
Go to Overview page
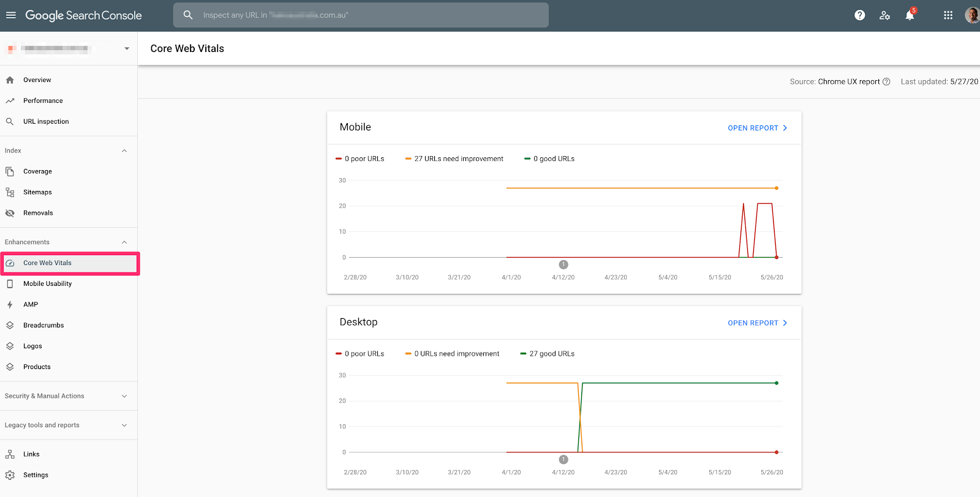[37, 80]
